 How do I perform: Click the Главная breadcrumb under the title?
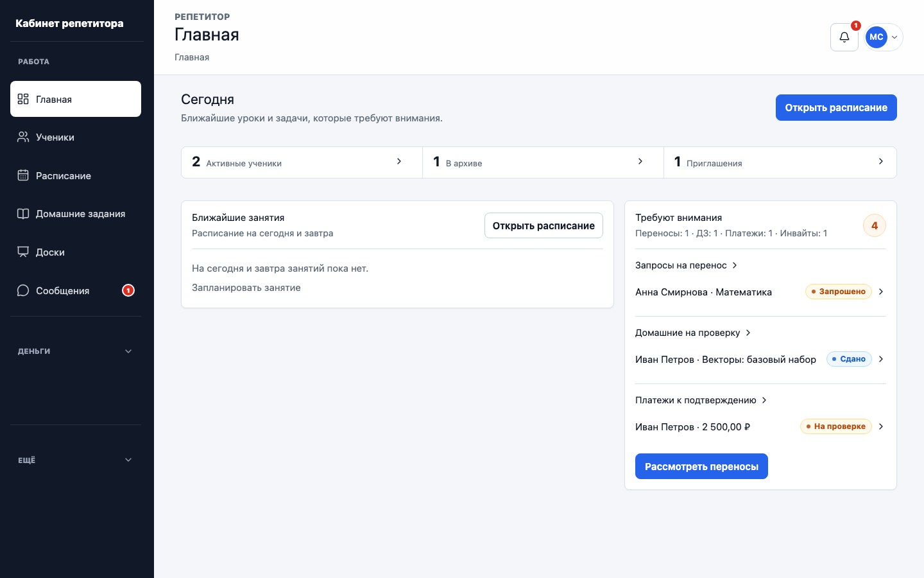point(192,57)
